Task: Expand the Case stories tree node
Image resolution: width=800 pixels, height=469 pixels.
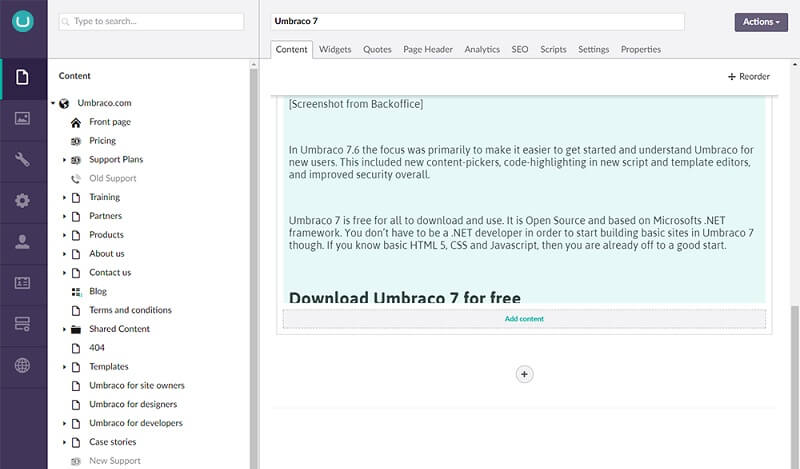Action: 64,442
